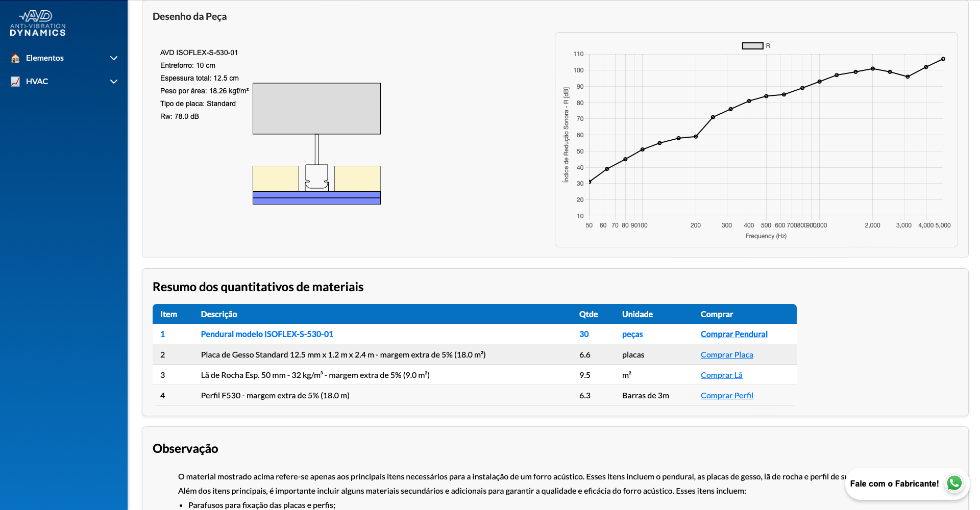Viewport: 980px width, 510px height.
Task: Expand the Elementos menu chevron
Action: pos(114,58)
